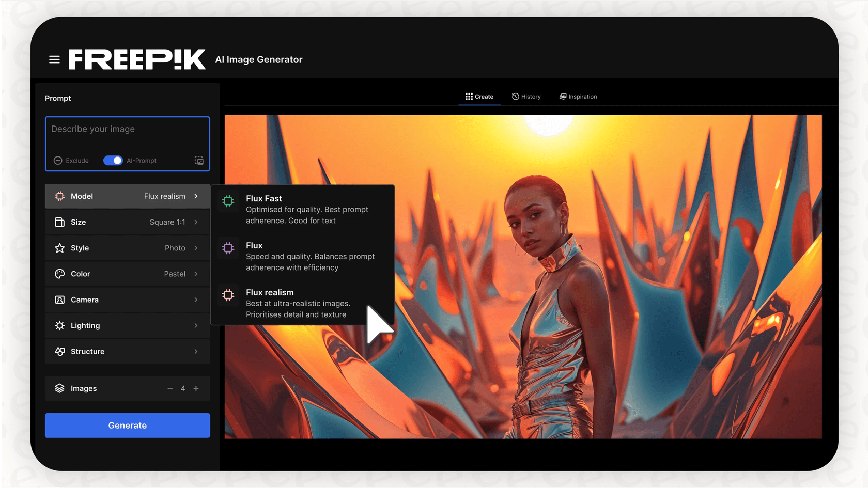Select the Model settings icon

tap(60, 196)
